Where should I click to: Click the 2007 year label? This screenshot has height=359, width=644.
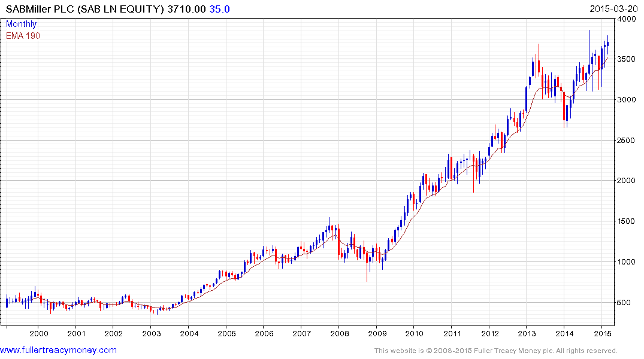tap(302, 333)
